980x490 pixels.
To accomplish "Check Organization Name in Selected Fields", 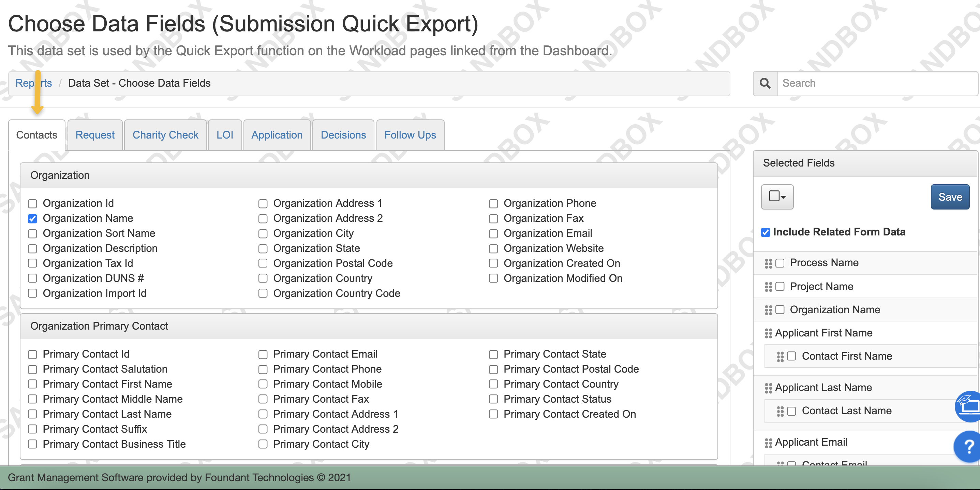I will pyautogui.click(x=780, y=310).
